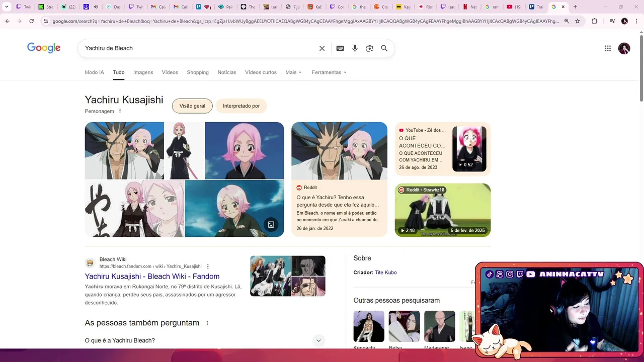The width and height of the screenshot is (644, 362).
Task: Open the Google account avatar menu
Action: point(624,48)
